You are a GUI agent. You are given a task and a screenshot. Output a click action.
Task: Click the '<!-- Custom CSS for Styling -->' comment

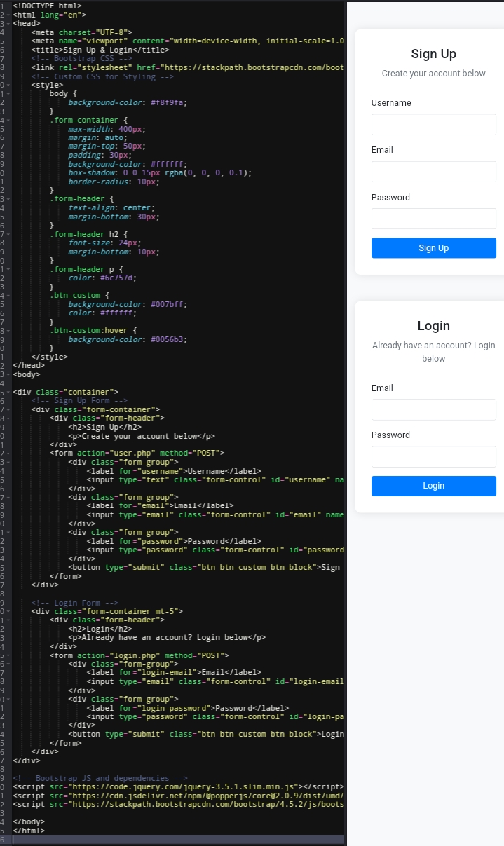pyautogui.click(x=102, y=76)
